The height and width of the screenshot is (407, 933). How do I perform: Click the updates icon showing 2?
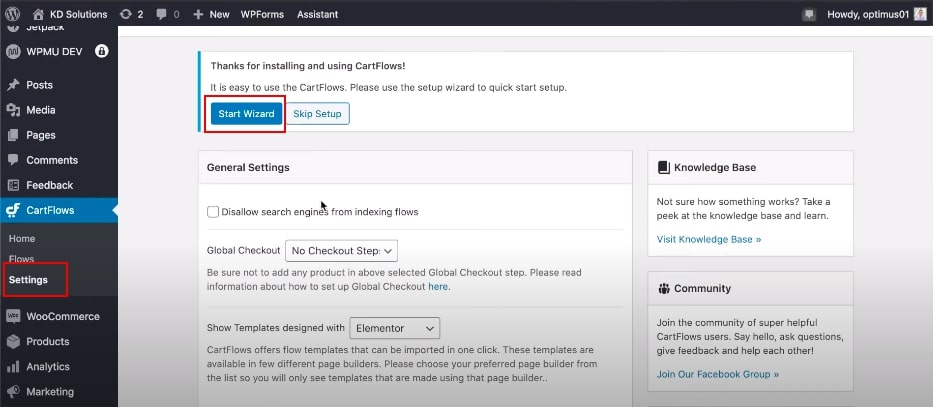click(126, 14)
